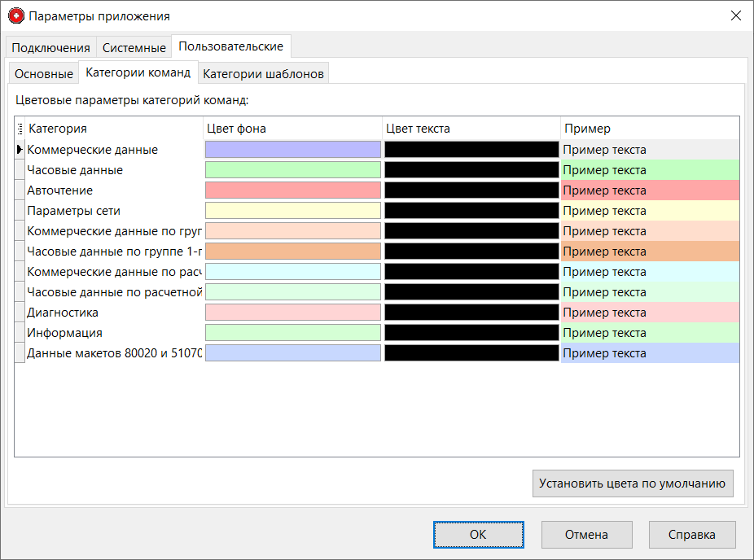Viewport: 754px width, 560px height.
Task: Open the Системные tab
Action: click(x=134, y=48)
